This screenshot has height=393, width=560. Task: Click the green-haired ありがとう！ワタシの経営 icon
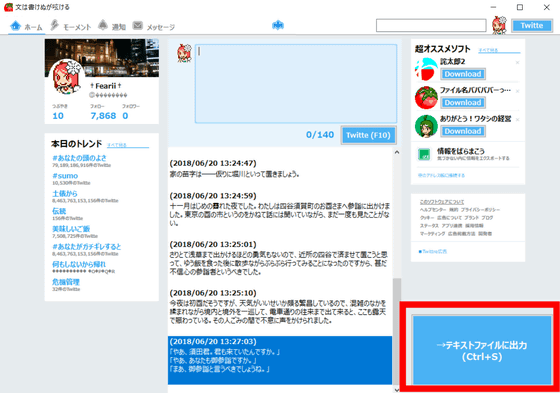click(x=426, y=126)
